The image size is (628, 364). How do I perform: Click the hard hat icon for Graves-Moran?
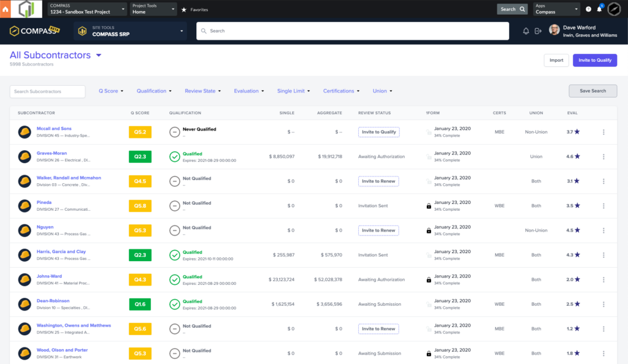[x=25, y=156]
